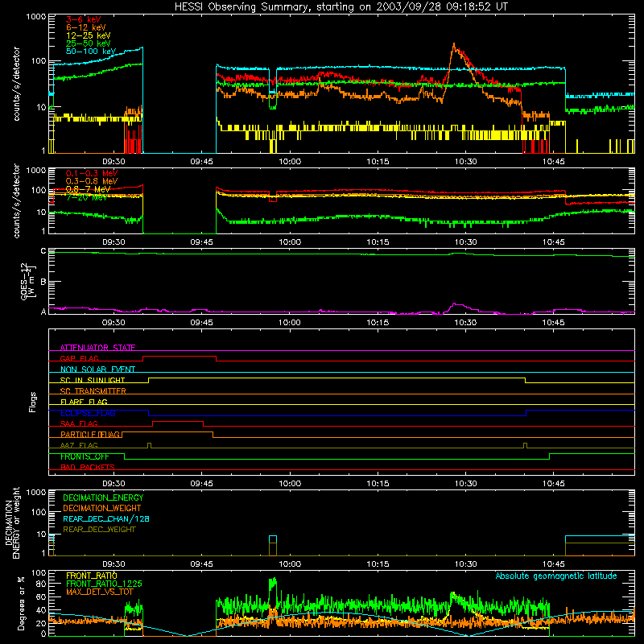Click the 0.1-0.3 MeV legend label
The width and height of the screenshot is (644, 644).
(92, 173)
